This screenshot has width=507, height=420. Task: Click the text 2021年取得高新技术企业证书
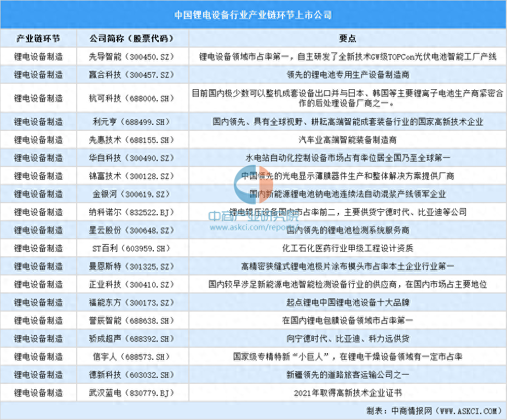coord(348,393)
